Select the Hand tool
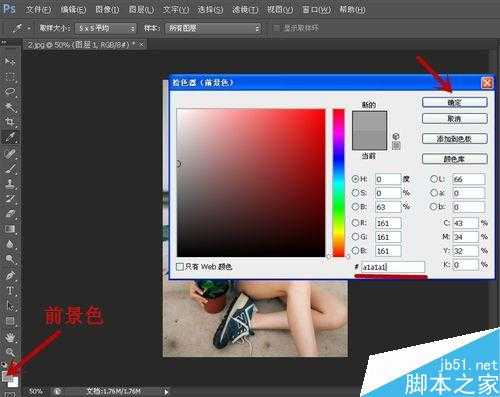500x397 pixels. pos(10,337)
